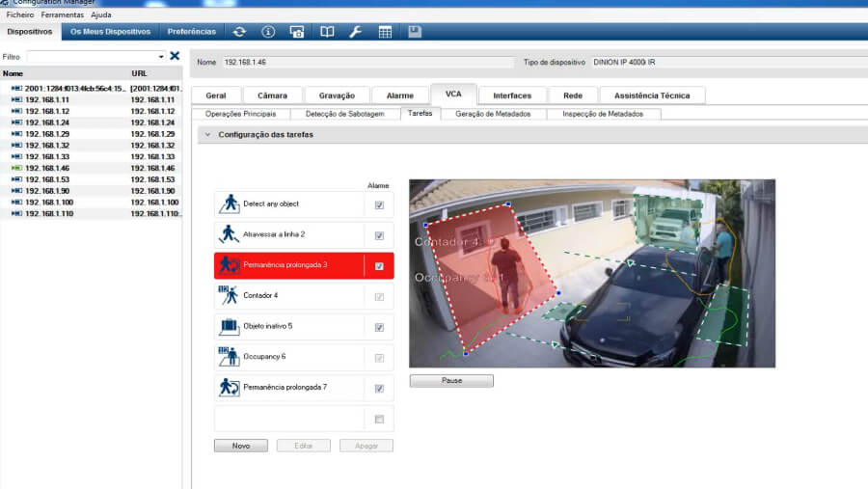Open the table view toolbar icon
This screenshot has height=489, width=868.
(385, 32)
